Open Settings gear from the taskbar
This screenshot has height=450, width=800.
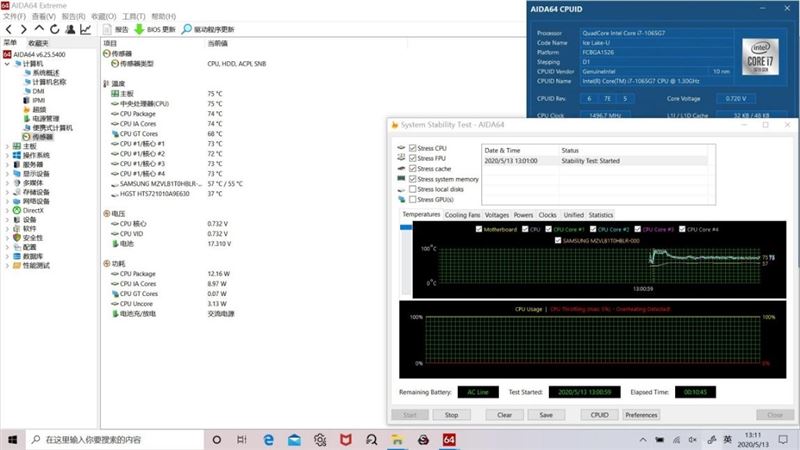point(320,440)
